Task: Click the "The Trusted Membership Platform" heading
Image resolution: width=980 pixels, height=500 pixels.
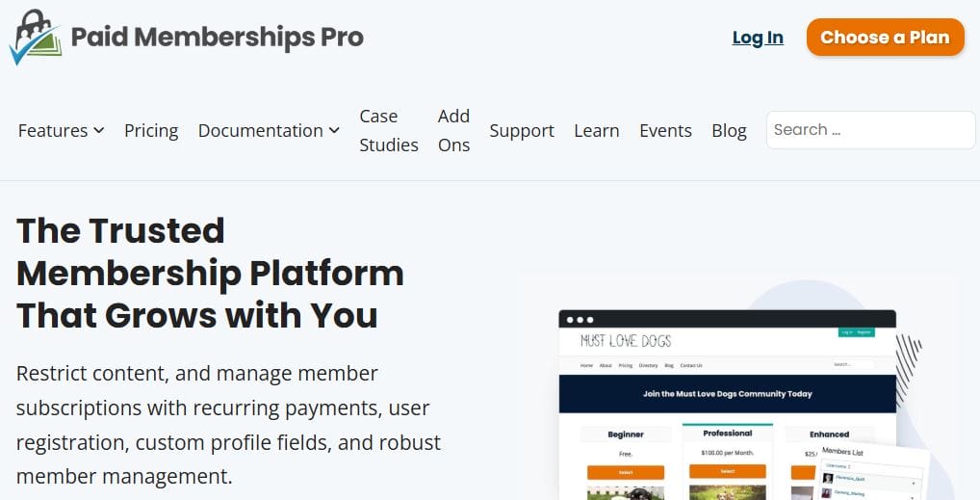Action: click(210, 273)
